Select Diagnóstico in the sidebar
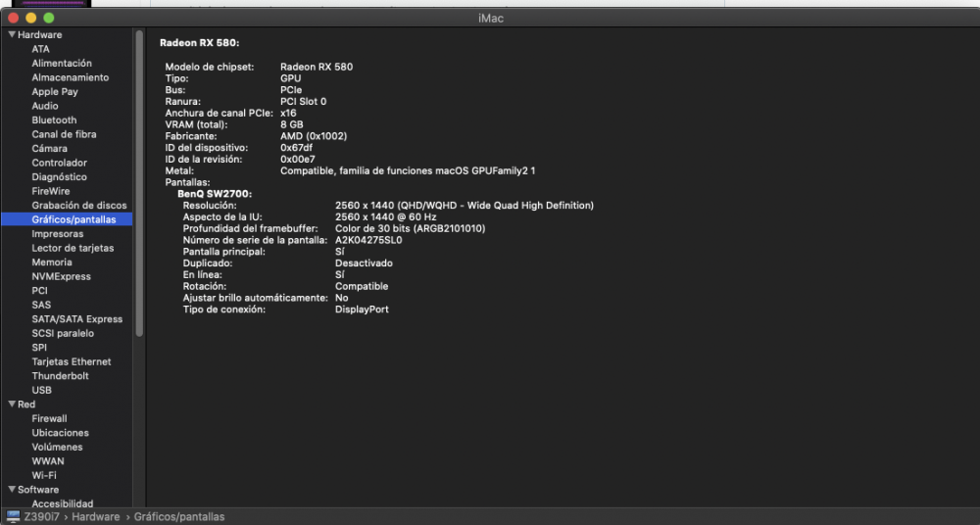980x525 pixels. point(60,177)
